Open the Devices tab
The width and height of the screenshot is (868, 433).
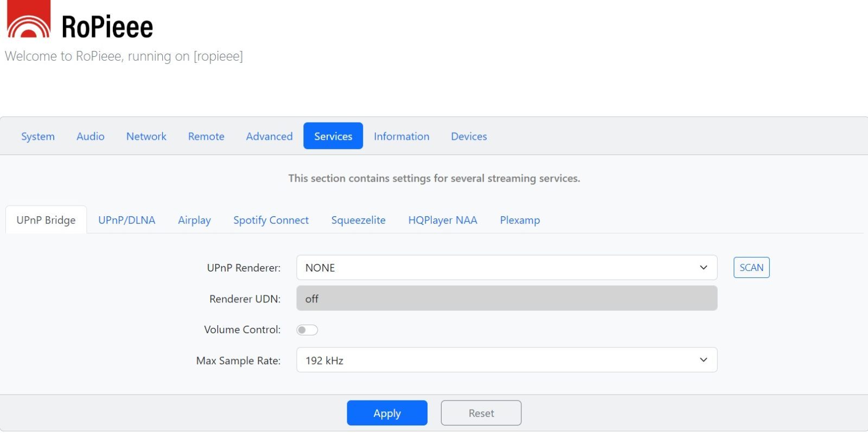click(469, 136)
